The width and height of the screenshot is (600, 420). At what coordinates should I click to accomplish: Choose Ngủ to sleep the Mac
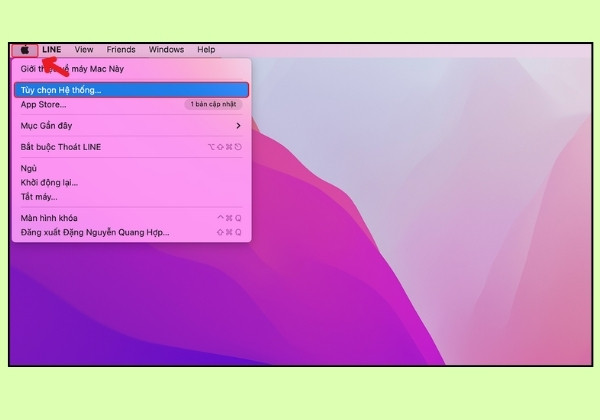pos(132,168)
